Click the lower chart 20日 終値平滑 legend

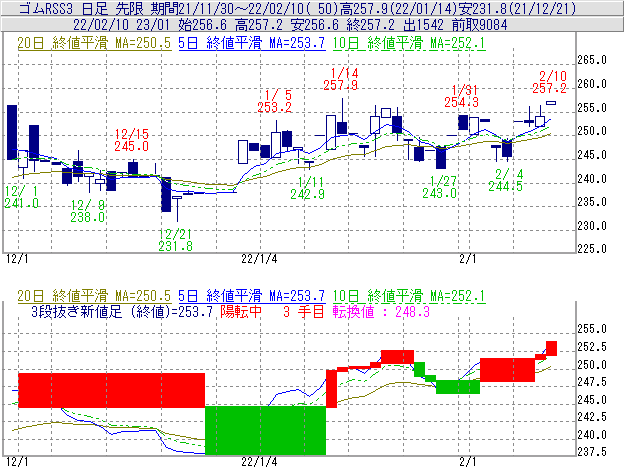pyautogui.click(x=94, y=296)
